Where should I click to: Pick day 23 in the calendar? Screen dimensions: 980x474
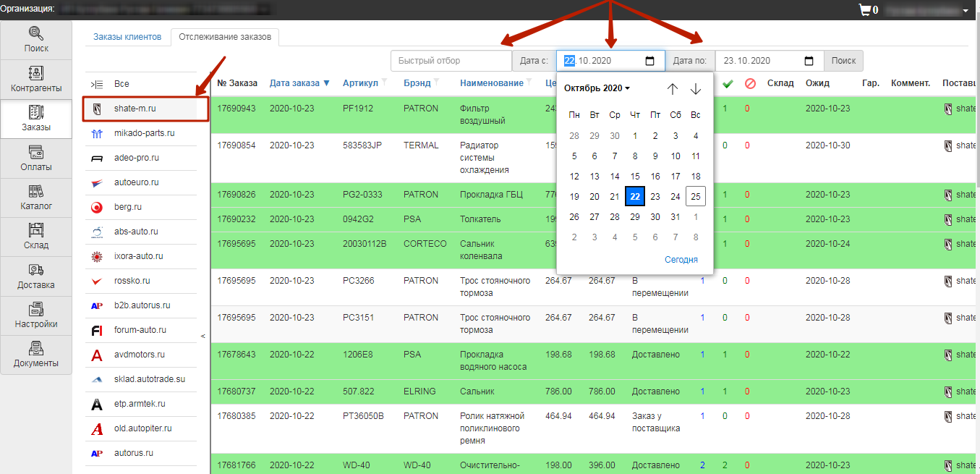click(x=655, y=196)
